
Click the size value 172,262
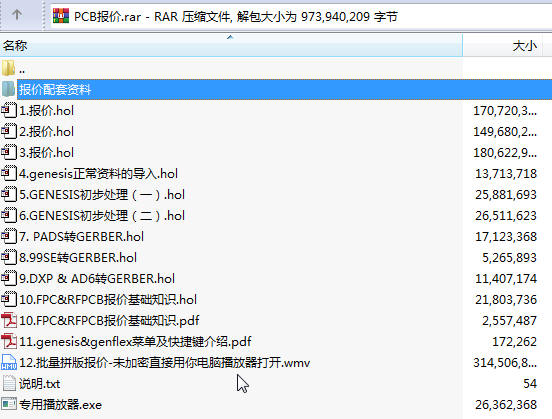point(514,342)
